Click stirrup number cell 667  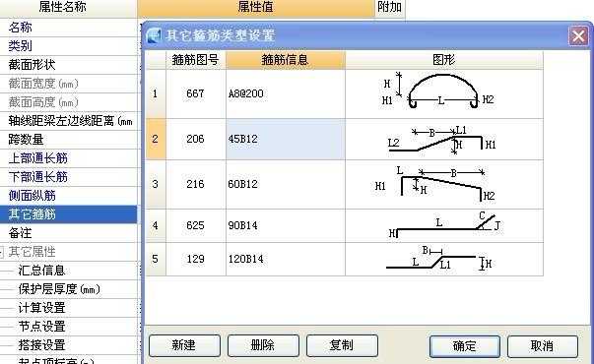(195, 93)
